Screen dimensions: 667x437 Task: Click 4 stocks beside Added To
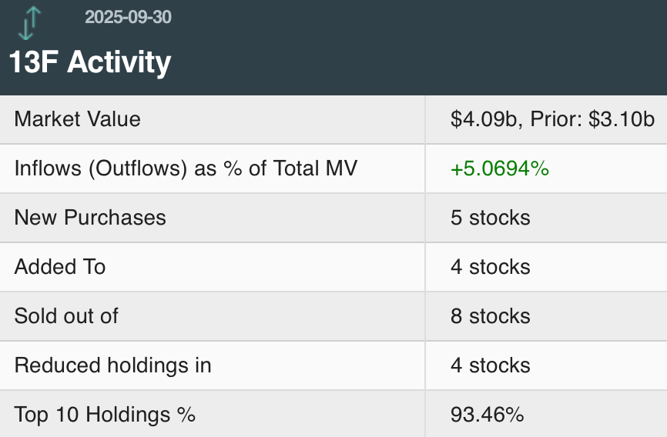(490, 266)
